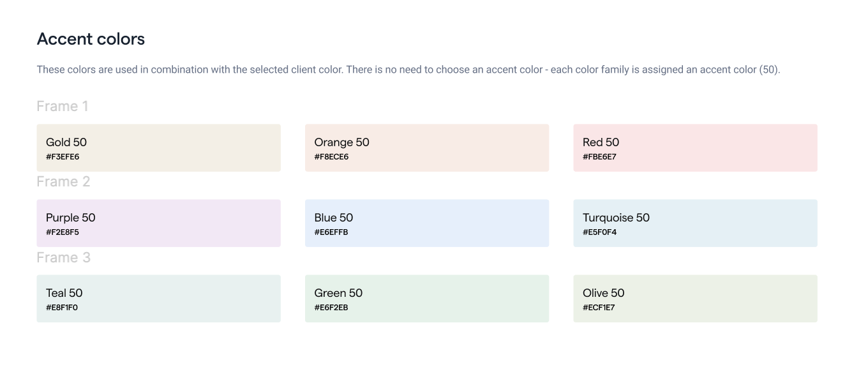
Task: Pick the Red 50 accent swatch
Action: pos(695,147)
